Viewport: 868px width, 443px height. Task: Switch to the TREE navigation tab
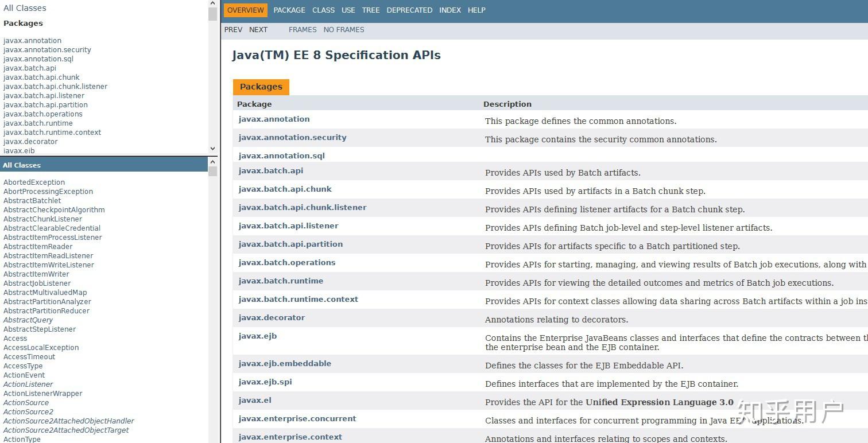pos(371,10)
